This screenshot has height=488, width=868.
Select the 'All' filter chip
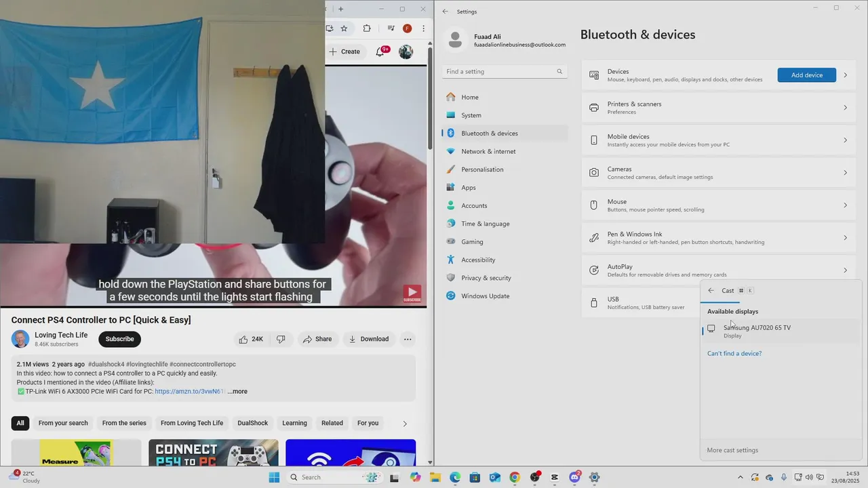[x=20, y=423]
